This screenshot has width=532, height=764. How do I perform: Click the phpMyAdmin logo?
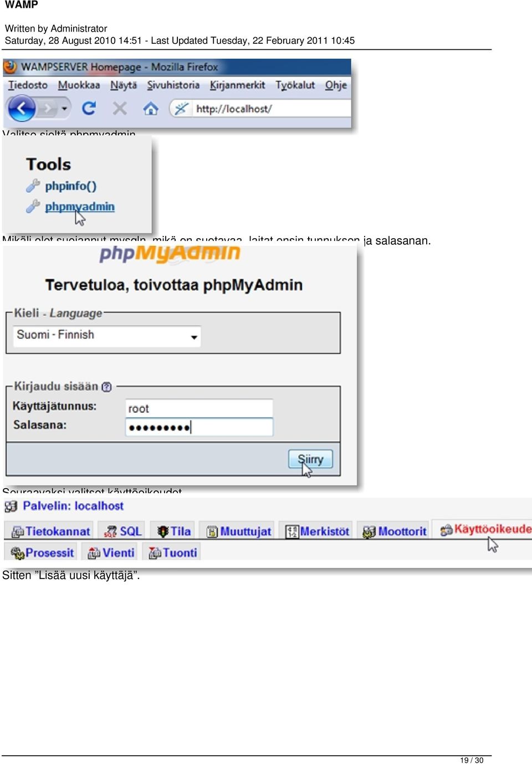click(170, 254)
